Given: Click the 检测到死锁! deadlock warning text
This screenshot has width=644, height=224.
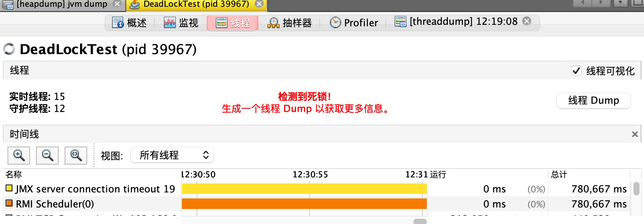Looking at the screenshot, I should [x=304, y=97].
